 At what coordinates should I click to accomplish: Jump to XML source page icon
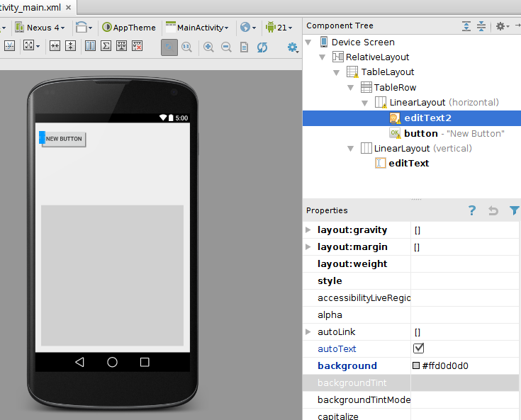tap(244, 47)
